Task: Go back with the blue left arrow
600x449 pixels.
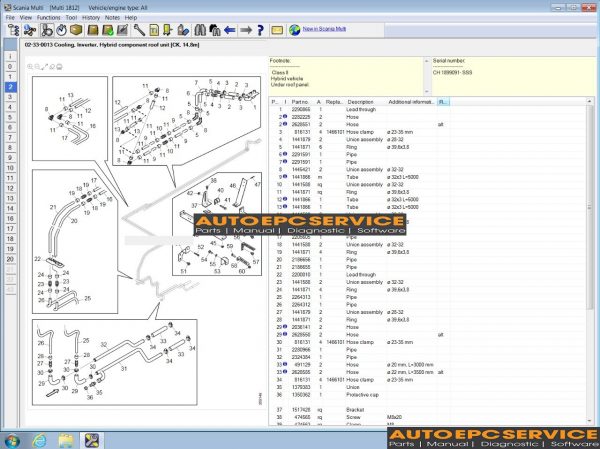Action: pos(230,30)
